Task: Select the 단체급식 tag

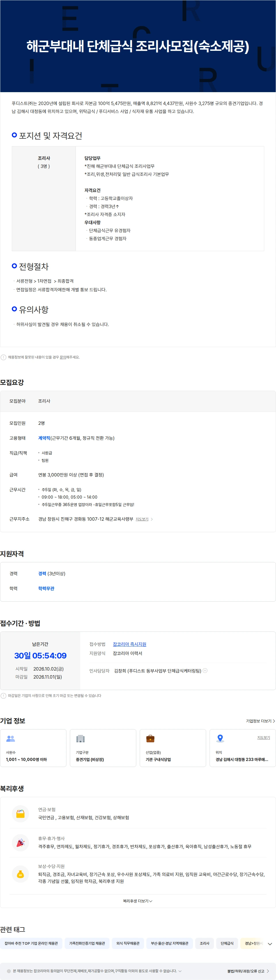Action: pos(227,944)
